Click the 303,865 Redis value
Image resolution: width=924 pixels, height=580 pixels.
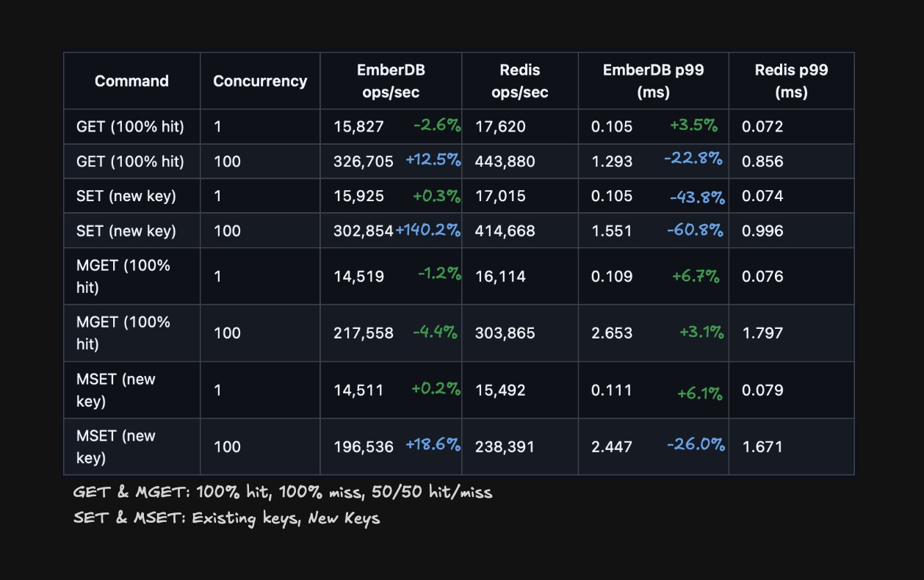click(x=505, y=333)
